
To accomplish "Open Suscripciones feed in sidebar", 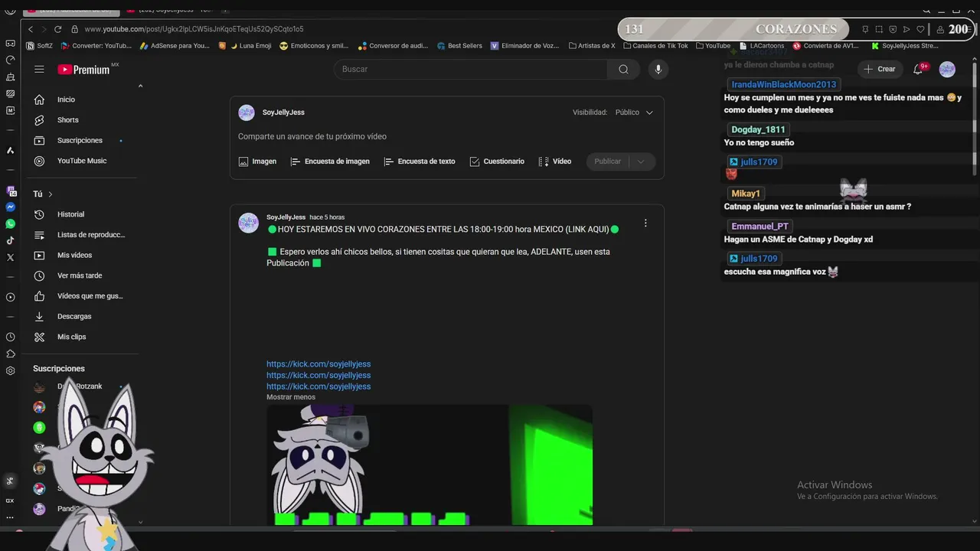I will [80, 141].
